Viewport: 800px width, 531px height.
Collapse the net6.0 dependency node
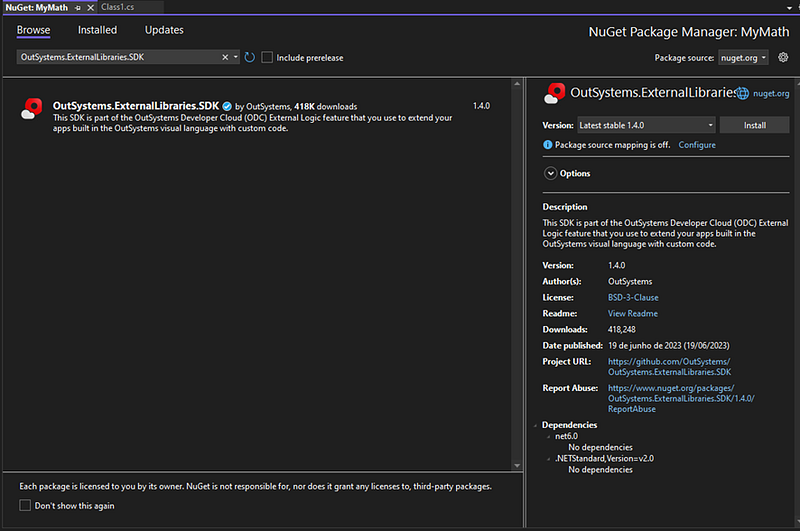548,436
